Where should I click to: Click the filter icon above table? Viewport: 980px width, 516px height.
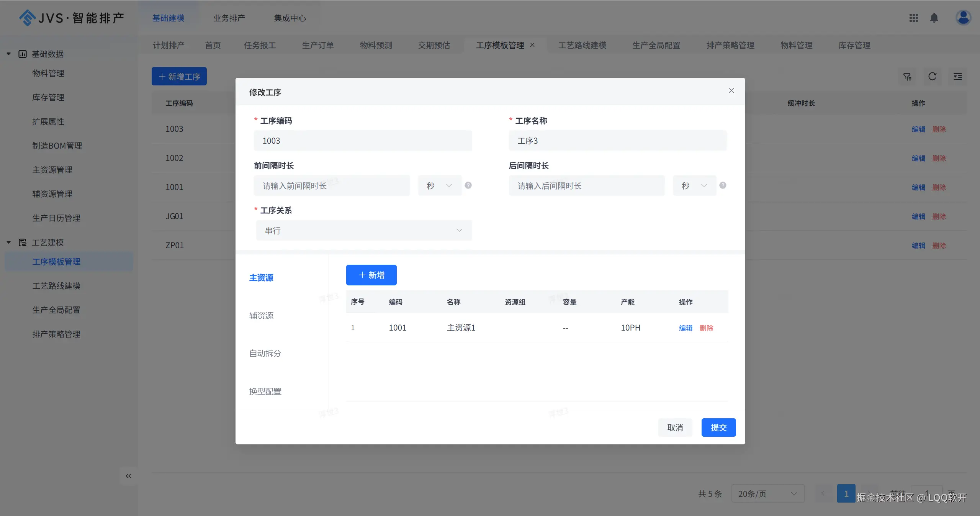907,77
